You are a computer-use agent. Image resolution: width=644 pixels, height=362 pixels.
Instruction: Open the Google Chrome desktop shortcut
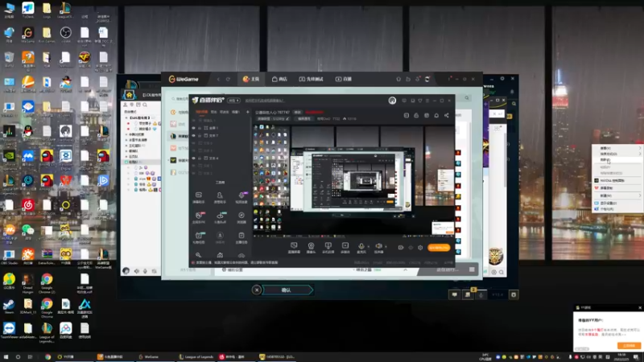point(47,306)
